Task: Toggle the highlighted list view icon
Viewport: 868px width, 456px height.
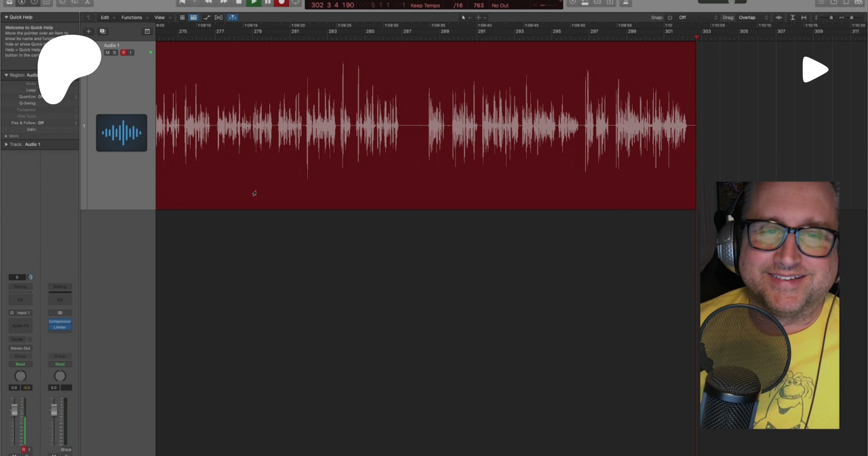Action: coord(193,17)
